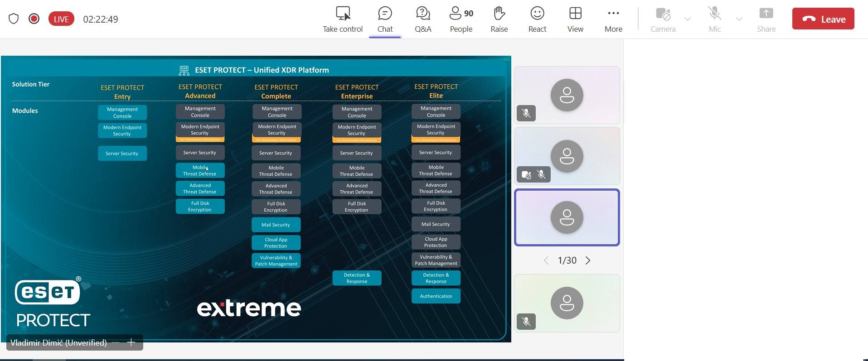
Task: Open the Q&A panel
Action: [x=423, y=19]
